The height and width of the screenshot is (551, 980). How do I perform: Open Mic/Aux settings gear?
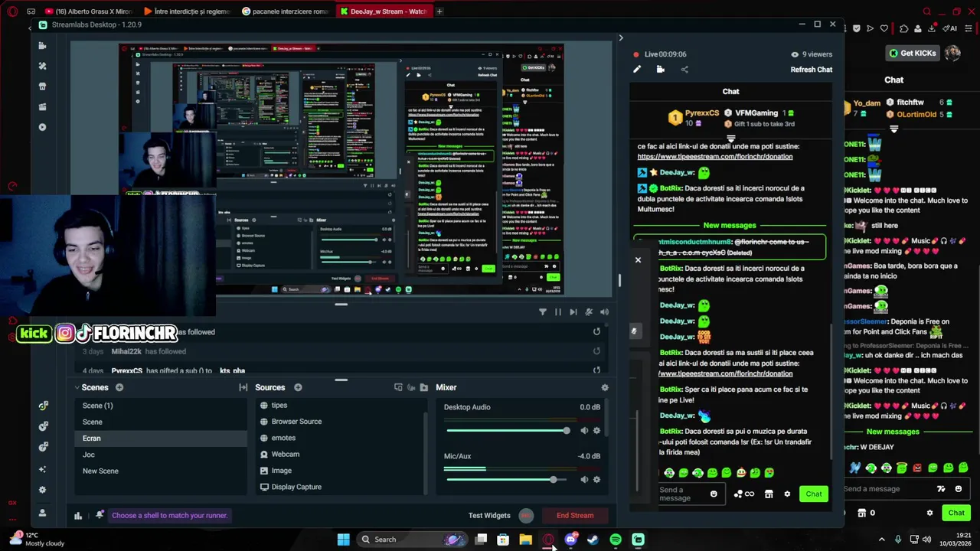point(597,480)
